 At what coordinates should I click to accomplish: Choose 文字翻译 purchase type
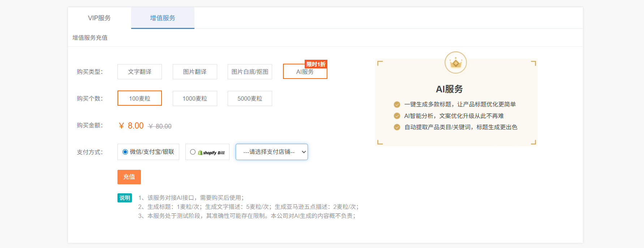click(x=139, y=72)
